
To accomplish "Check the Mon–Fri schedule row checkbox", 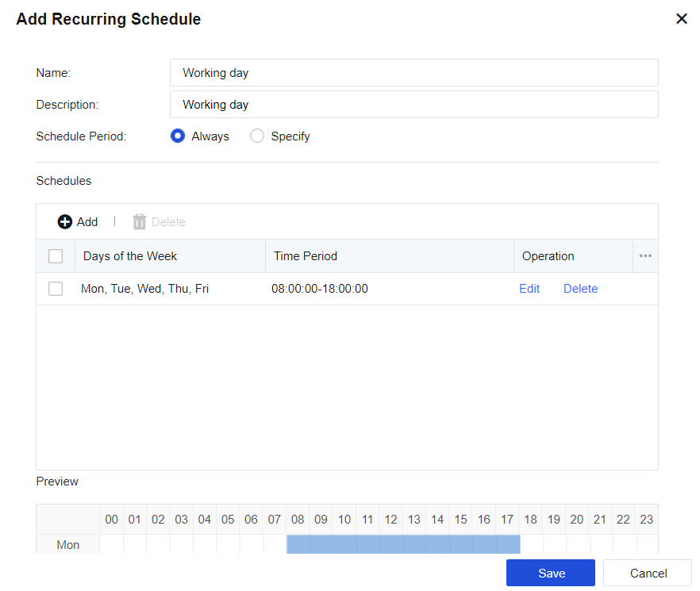I will click(56, 289).
